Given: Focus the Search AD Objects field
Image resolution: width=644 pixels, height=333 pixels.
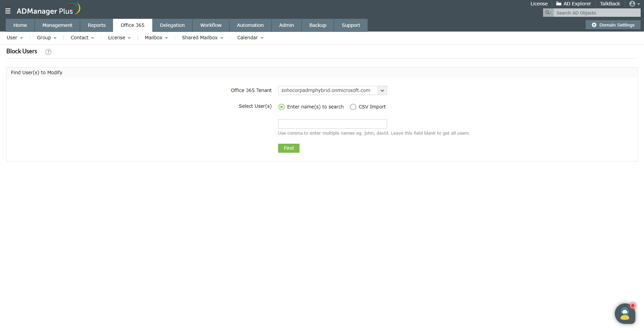Looking at the screenshot, I should tap(597, 13).
